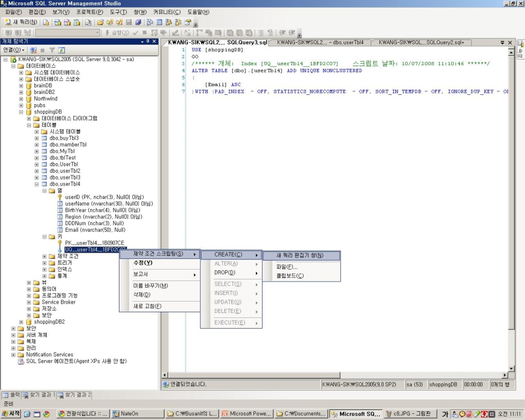Select the dbo.mamberTbl table

point(68,145)
